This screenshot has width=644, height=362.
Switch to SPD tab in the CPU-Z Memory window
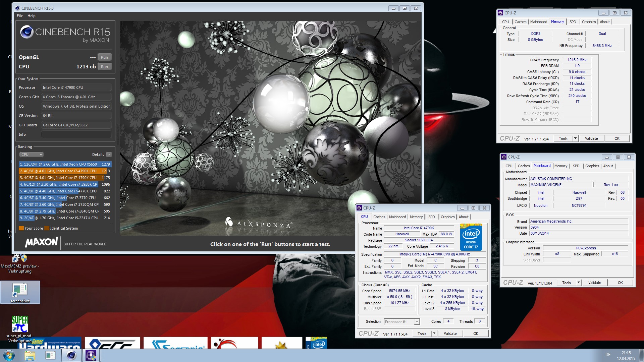click(x=573, y=22)
